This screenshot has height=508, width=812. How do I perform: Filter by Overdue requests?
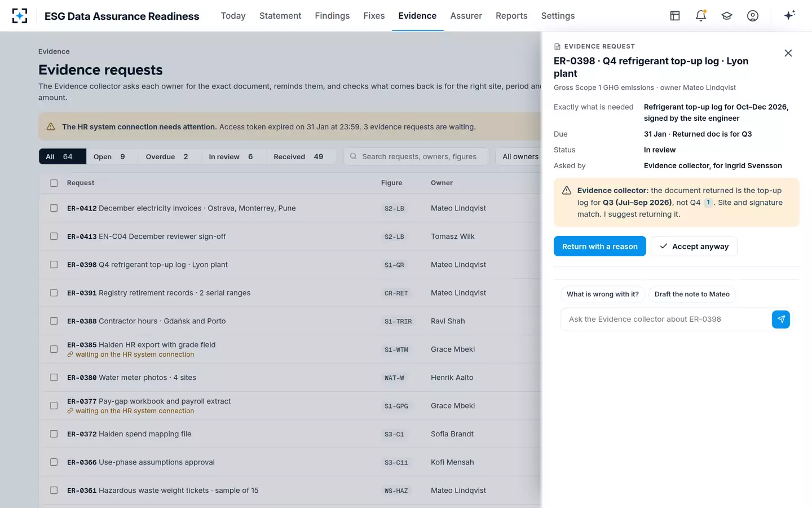point(170,156)
